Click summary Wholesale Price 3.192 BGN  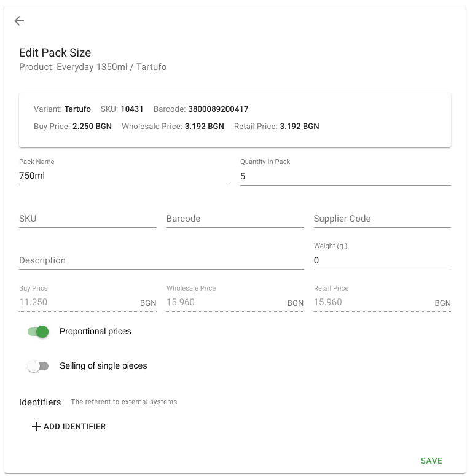pos(205,127)
